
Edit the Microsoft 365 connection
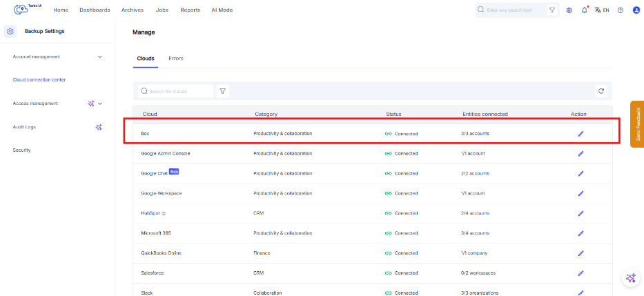(x=580, y=233)
